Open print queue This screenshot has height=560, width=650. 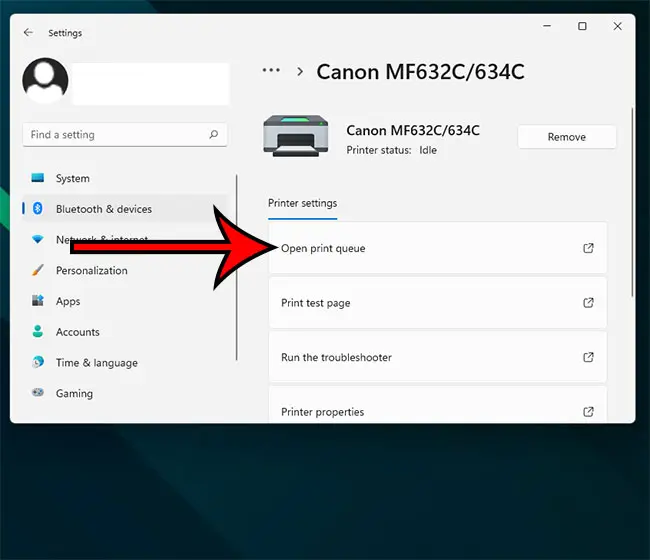coord(438,248)
